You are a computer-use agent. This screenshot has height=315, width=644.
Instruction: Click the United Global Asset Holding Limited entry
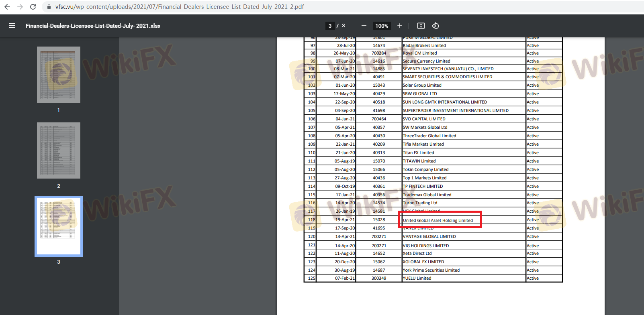point(438,220)
